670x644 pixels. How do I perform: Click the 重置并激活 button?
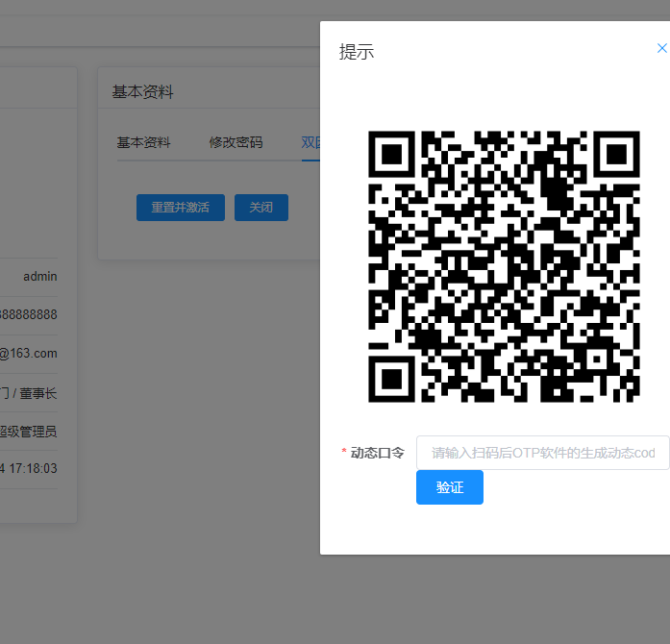click(x=181, y=208)
